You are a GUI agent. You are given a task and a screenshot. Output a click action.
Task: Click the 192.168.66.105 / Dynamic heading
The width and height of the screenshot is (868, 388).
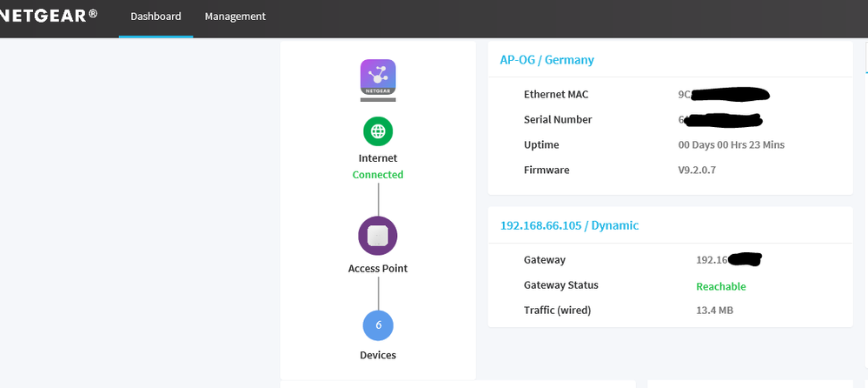569,225
